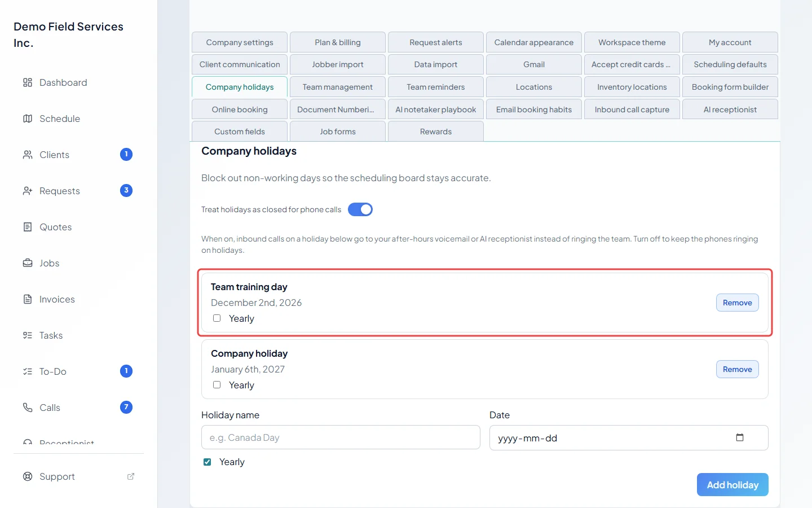This screenshot has height=508, width=812.
Task: Click the Tasks list icon
Action: pos(28,335)
